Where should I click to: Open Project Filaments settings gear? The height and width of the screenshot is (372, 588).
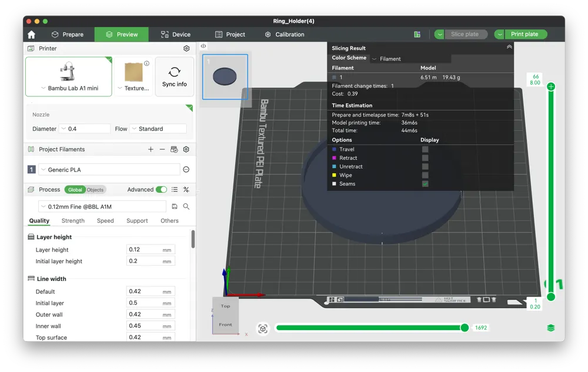(186, 149)
